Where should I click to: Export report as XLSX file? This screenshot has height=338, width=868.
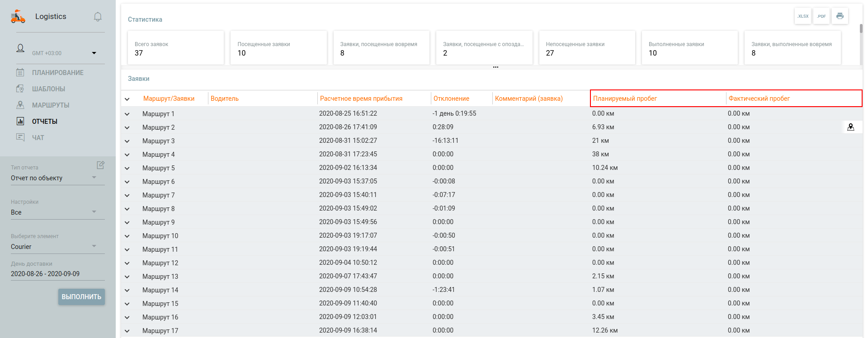pyautogui.click(x=803, y=16)
